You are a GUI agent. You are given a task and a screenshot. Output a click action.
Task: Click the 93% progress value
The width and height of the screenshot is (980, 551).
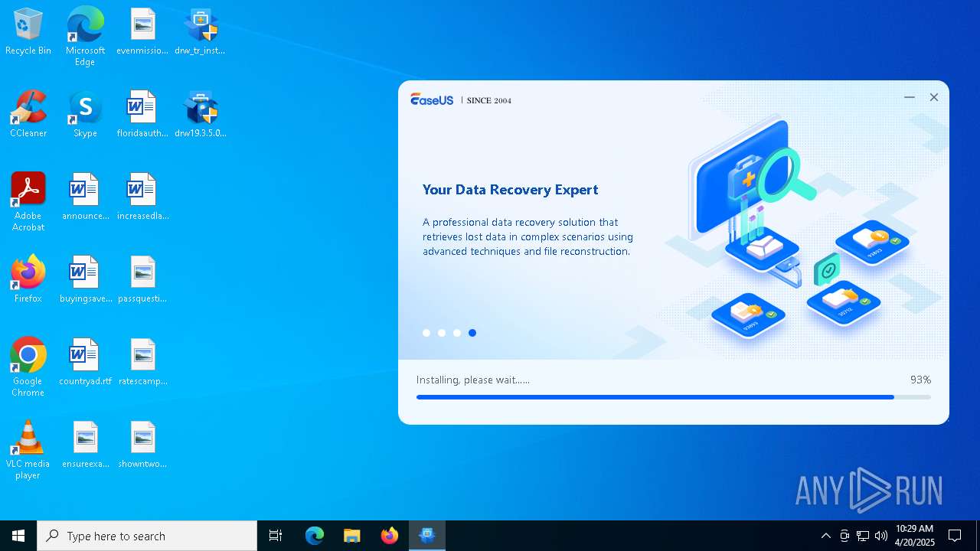click(920, 380)
